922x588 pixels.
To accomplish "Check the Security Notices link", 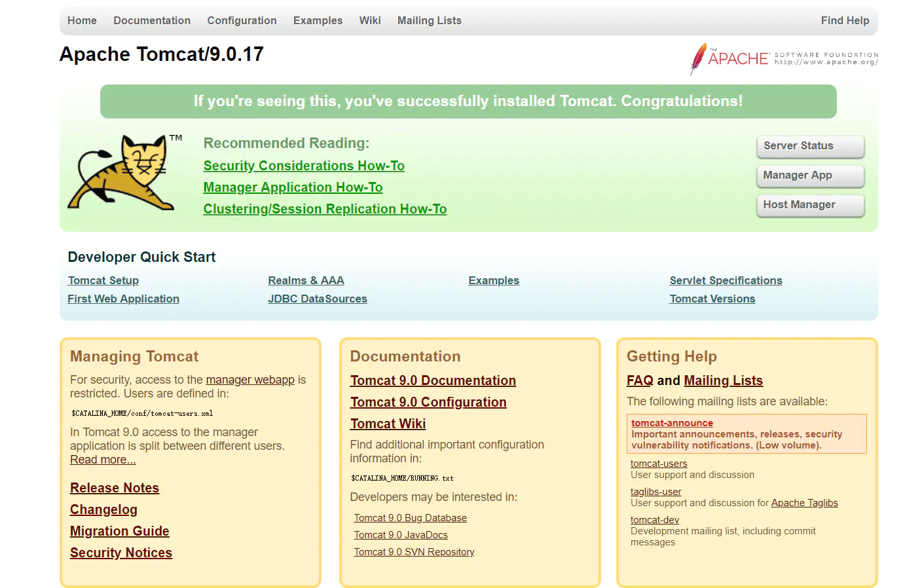I will (x=121, y=553).
